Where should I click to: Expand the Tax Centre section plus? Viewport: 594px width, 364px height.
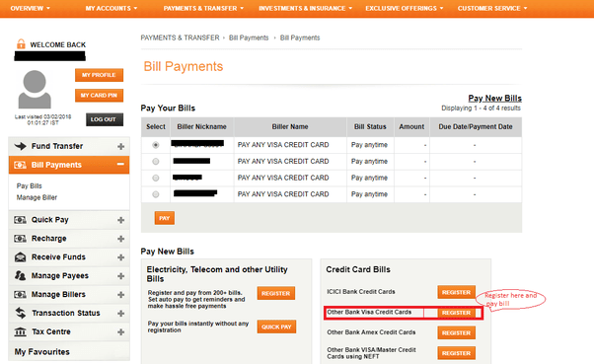click(120, 331)
